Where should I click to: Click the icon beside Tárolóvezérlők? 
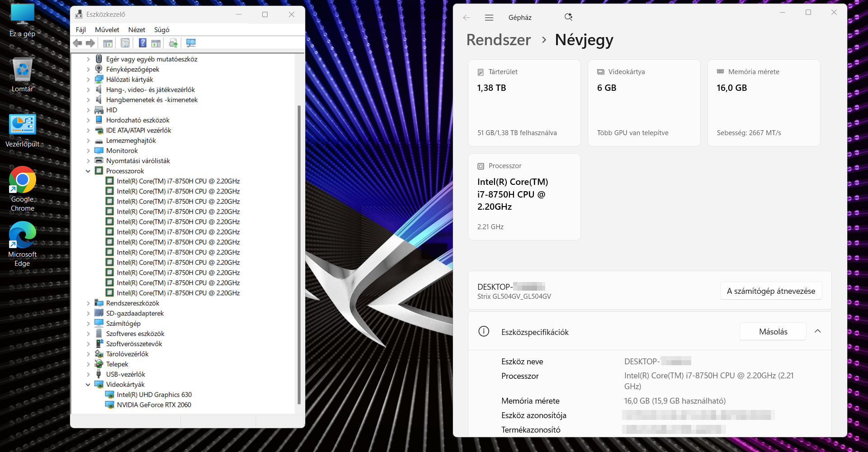[x=99, y=354]
